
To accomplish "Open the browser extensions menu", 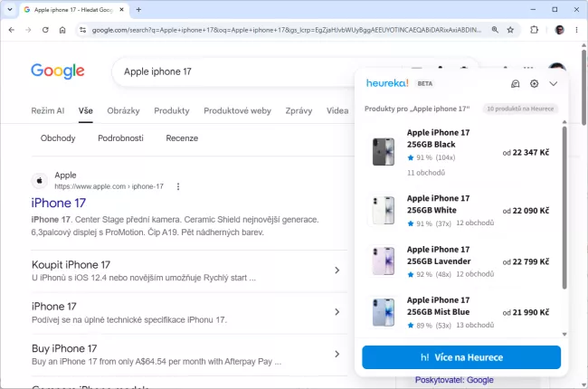I will point(534,30).
